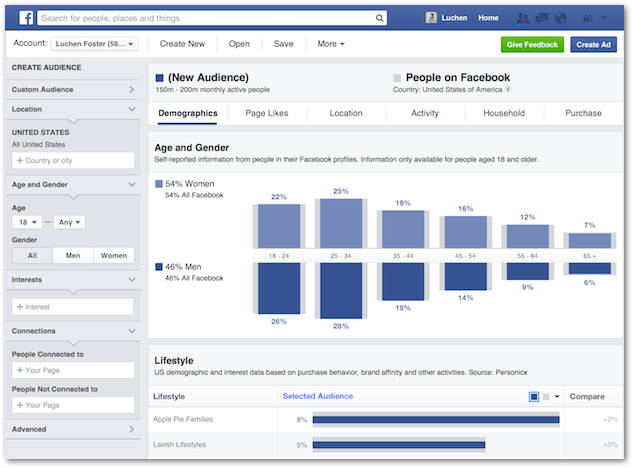Open Luchen's profile picture thumbnail

pyautogui.click(x=431, y=18)
